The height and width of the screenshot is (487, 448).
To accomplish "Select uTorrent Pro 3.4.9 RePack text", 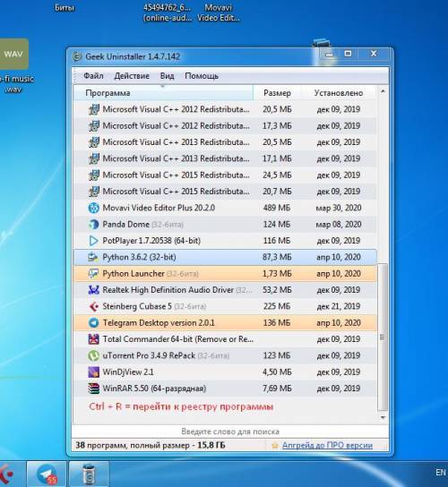I will [x=149, y=355].
